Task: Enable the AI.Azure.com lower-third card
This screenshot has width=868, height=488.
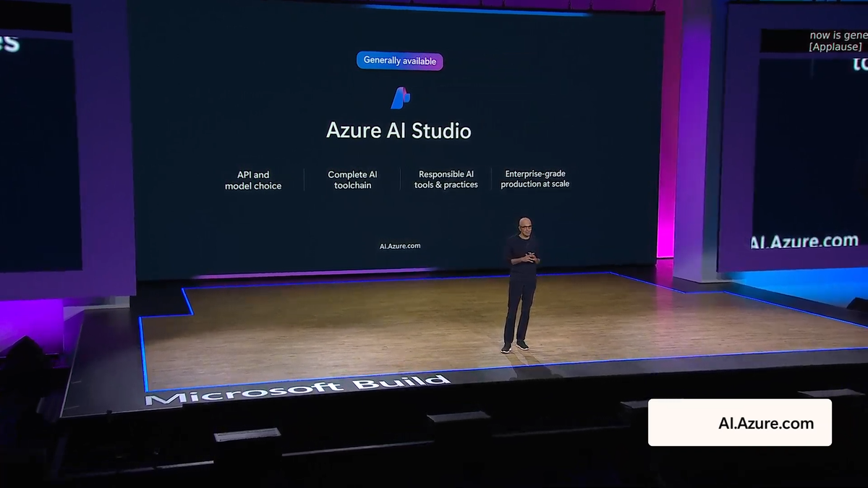Action: pyautogui.click(x=739, y=422)
